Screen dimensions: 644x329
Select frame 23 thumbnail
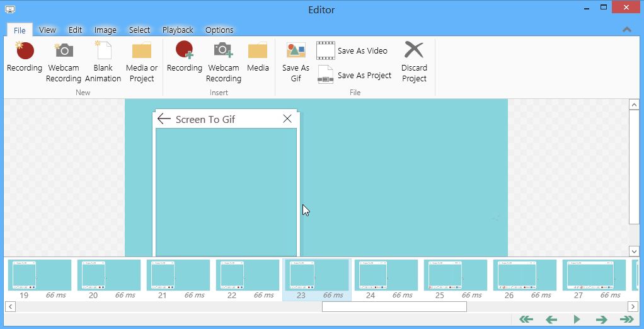pyautogui.click(x=317, y=280)
